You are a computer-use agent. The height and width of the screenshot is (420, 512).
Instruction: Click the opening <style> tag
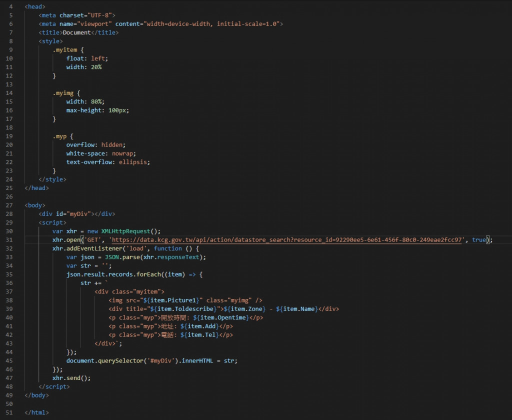point(50,41)
